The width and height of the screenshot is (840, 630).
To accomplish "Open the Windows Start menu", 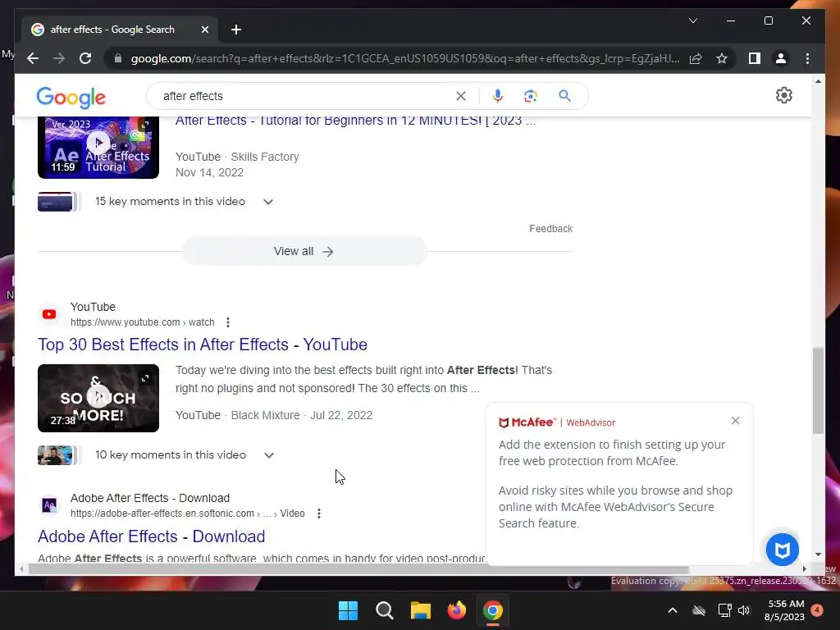I will click(348, 610).
